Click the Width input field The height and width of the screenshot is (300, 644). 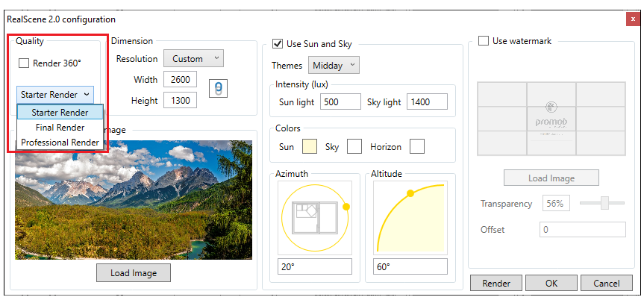click(x=180, y=79)
